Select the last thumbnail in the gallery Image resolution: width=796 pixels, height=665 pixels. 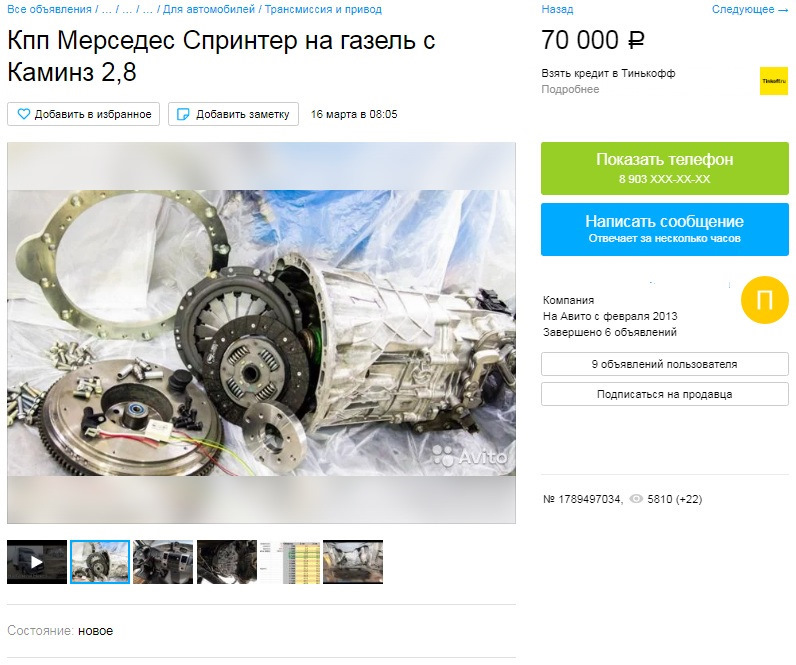click(353, 562)
